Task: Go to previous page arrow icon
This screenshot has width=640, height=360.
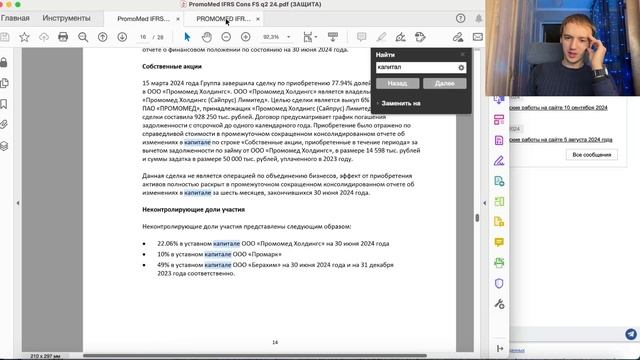Action: 102,37
